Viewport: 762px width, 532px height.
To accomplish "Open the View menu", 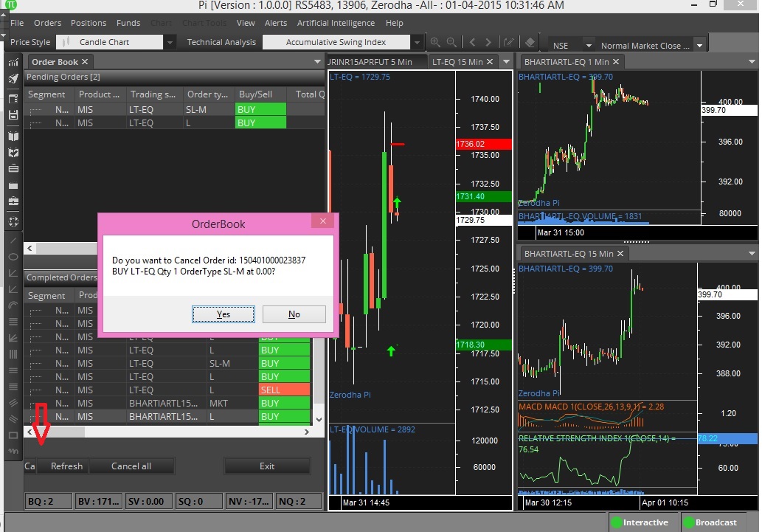I will tap(246, 23).
